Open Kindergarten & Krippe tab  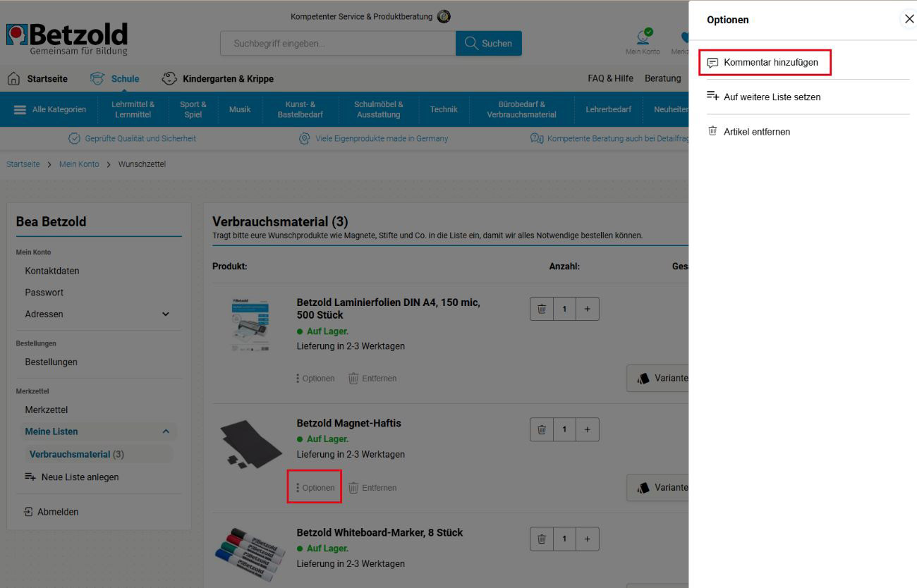click(x=218, y=78)
